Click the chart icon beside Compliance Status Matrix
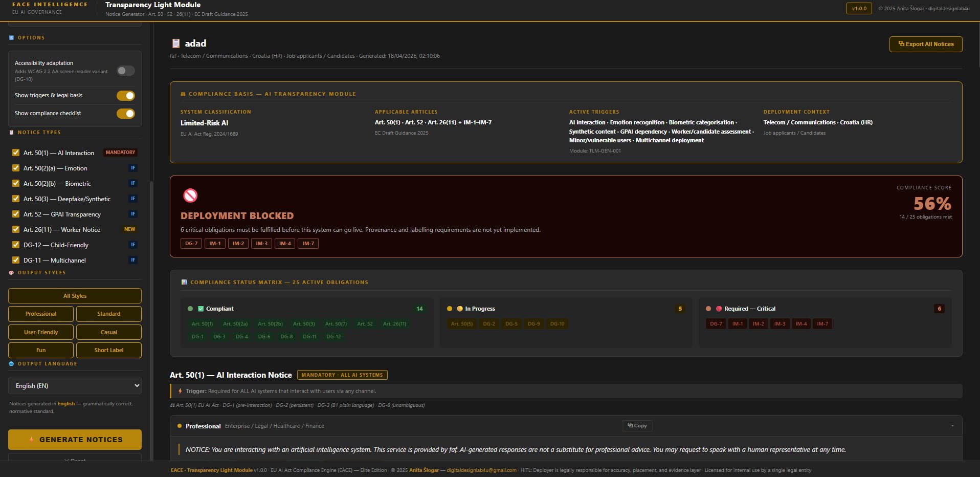This screenshot has height=477, width=980. coord(184,282)
